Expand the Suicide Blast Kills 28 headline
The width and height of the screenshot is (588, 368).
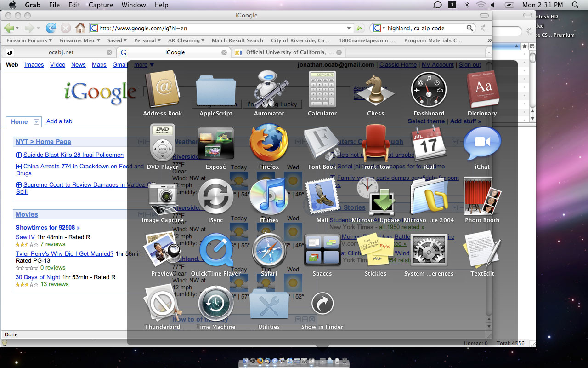click(19, 155)
